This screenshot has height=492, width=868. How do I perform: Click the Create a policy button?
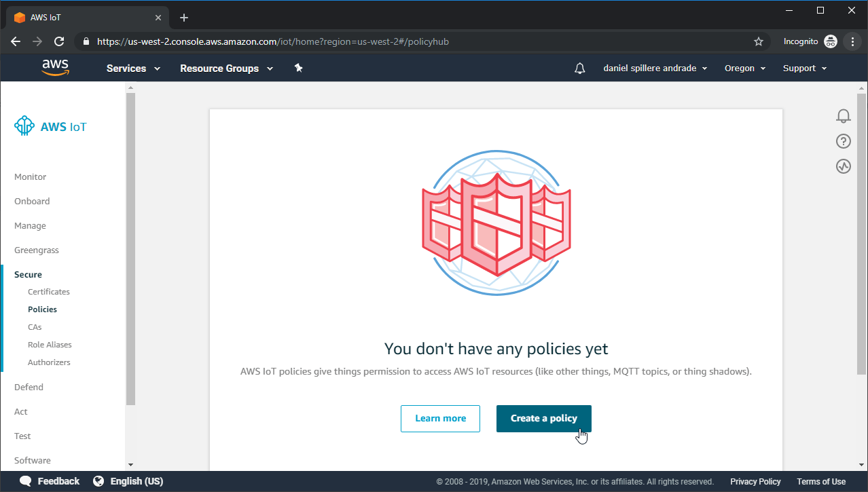[543, 418]
